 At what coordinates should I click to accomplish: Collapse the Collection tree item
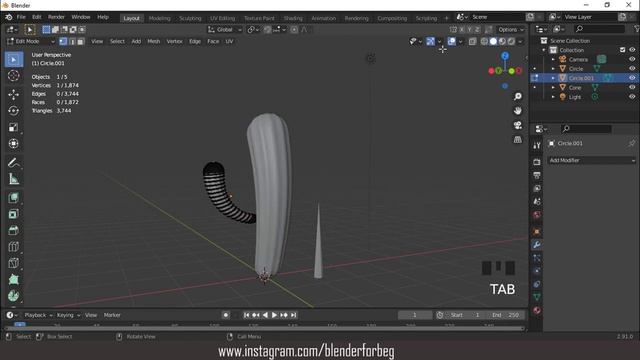pos(544,50)
